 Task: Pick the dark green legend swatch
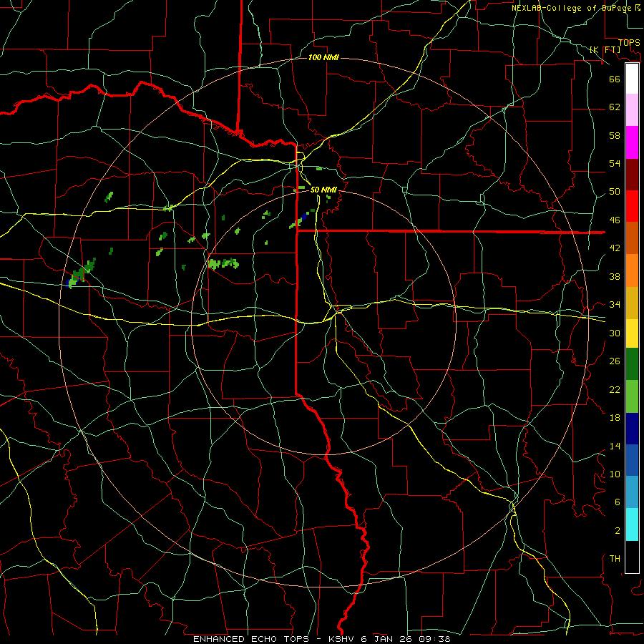(632, 364)
